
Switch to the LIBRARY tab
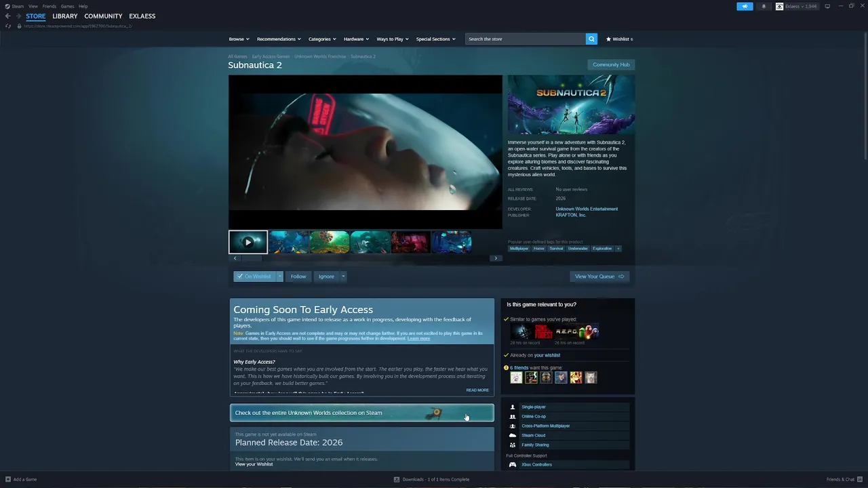tap(65, 16)
